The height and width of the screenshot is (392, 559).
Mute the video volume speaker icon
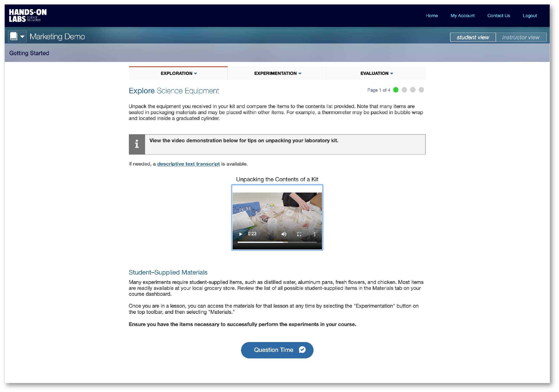284,234
